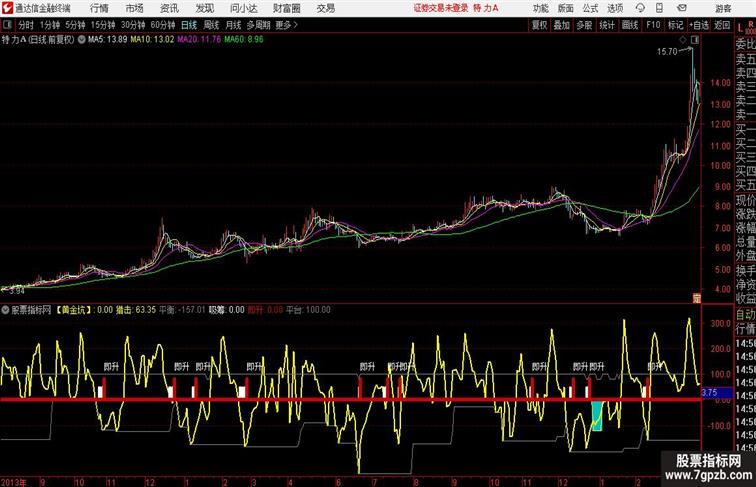
Task: Switch to 周线 weekly chart
Action: (x=211, y=25)
